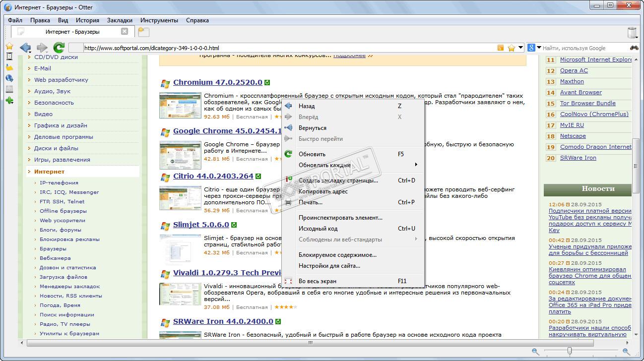
Task: Select "Создать закладку страницы..." in context menu
Action: pyautogui.click(x=353, y=180)
